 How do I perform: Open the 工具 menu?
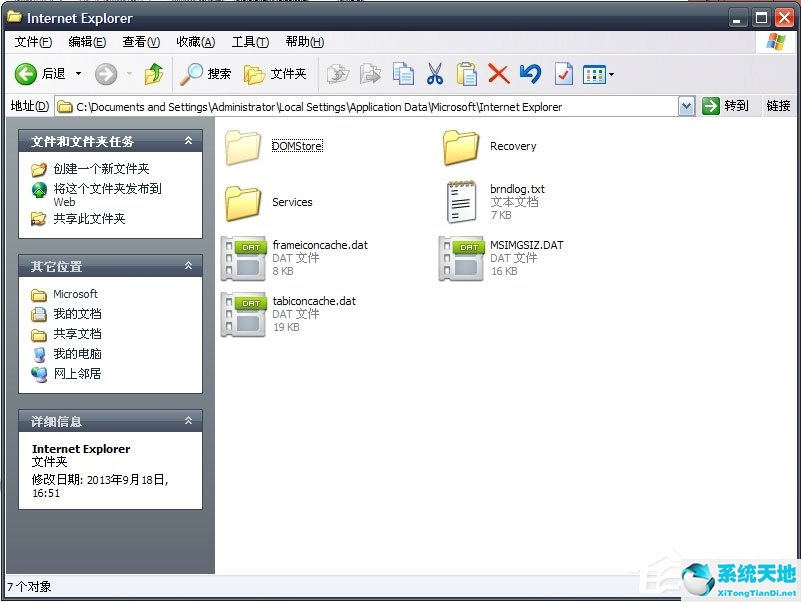[248, 41]
